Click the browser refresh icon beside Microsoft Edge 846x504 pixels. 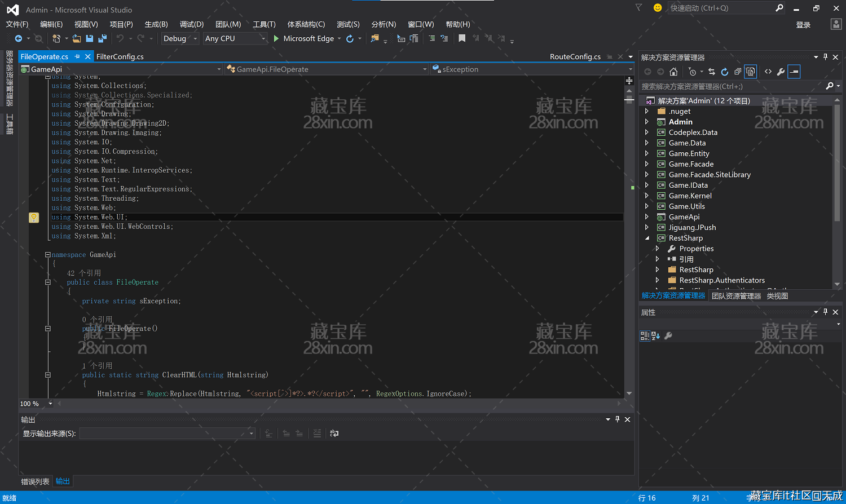[x=350, y=38]
